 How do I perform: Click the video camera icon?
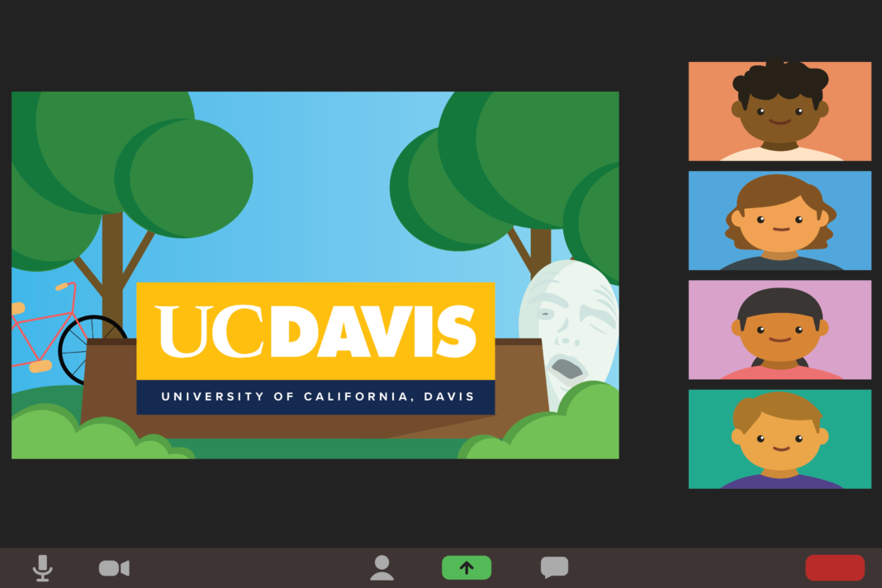(113, 567)
